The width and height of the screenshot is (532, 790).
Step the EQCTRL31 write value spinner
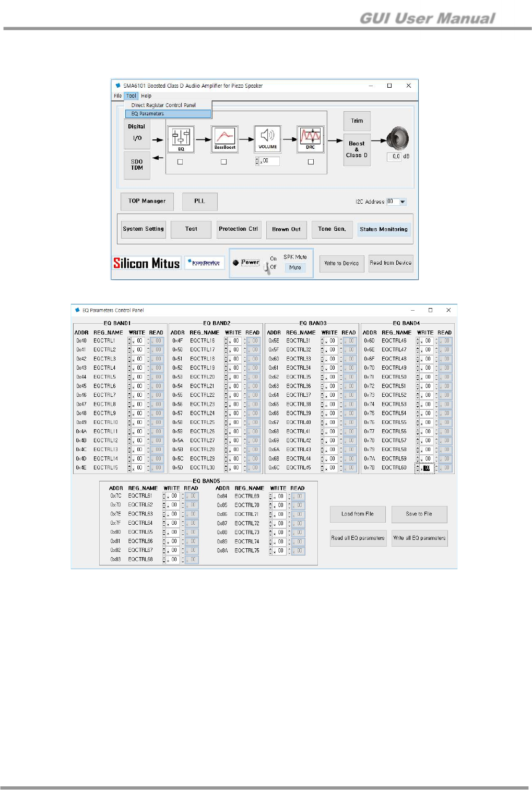(322, 341)
